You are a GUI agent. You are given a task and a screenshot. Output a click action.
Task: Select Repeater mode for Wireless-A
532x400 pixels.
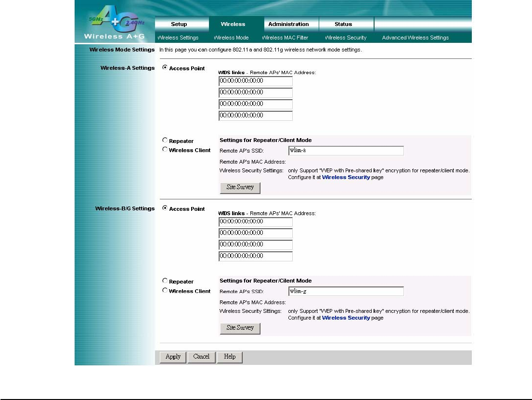165,140
